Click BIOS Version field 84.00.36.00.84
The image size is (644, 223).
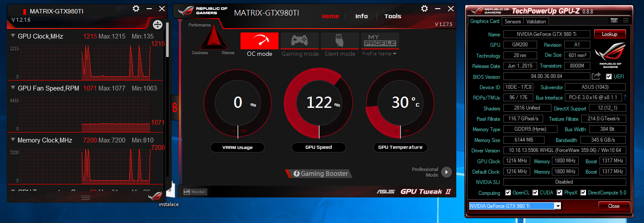coord(547,77)
